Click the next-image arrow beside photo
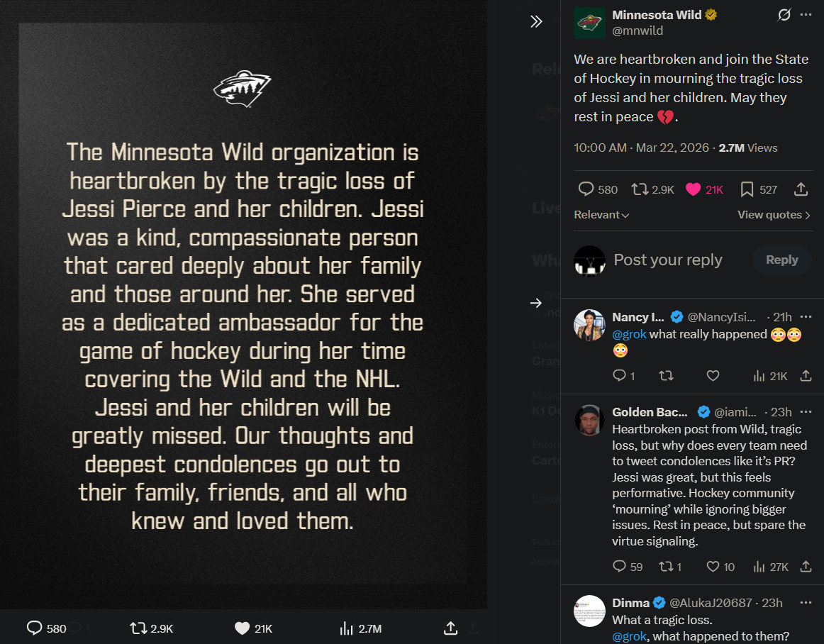The image size is (824, 644). click(536, 303)
